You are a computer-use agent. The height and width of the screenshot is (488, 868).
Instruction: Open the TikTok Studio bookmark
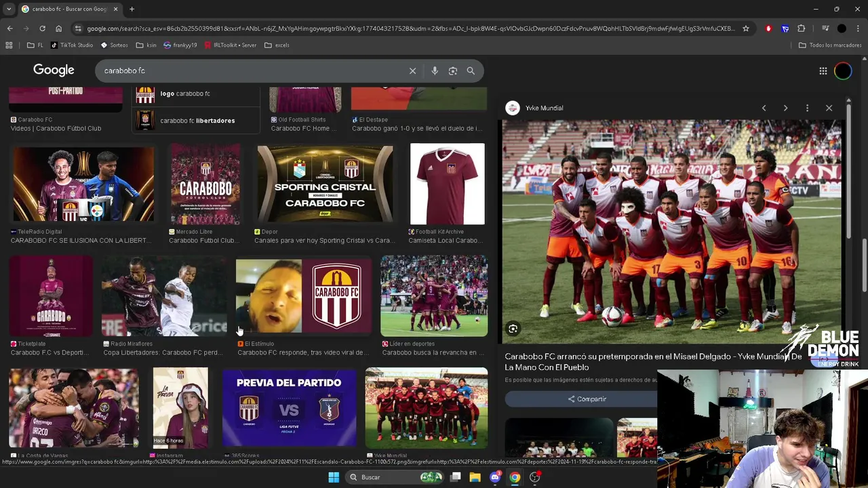[72, 45]
